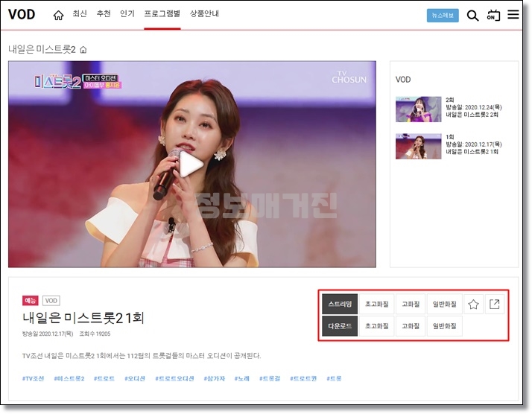Play the video with the center play button
The height and width of the screenshot is (414, 532).
(190, 165)
